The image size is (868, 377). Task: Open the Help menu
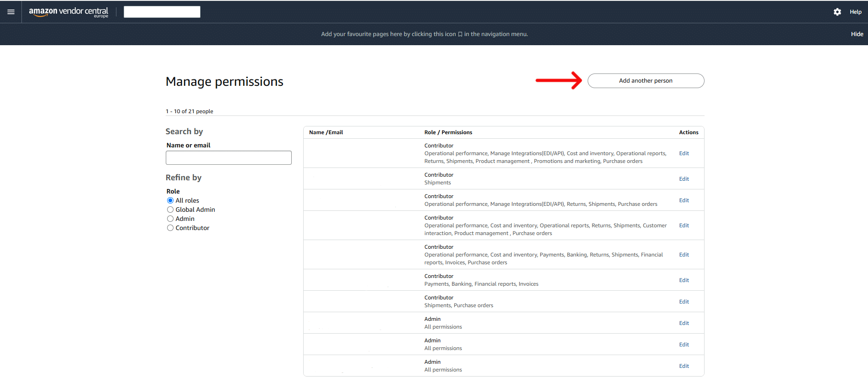(x=855, y=12)
